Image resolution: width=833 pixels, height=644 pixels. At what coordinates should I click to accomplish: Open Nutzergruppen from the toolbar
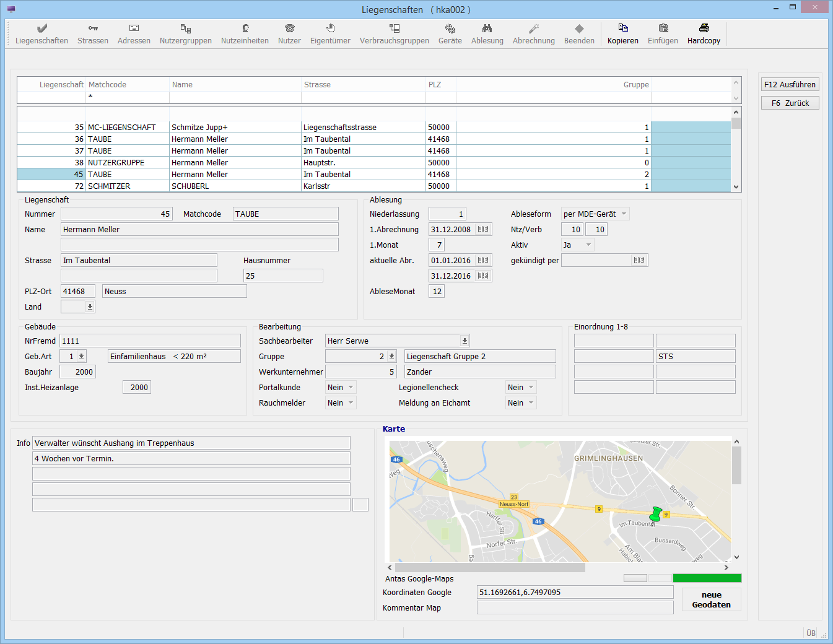[x=185, y=28]
